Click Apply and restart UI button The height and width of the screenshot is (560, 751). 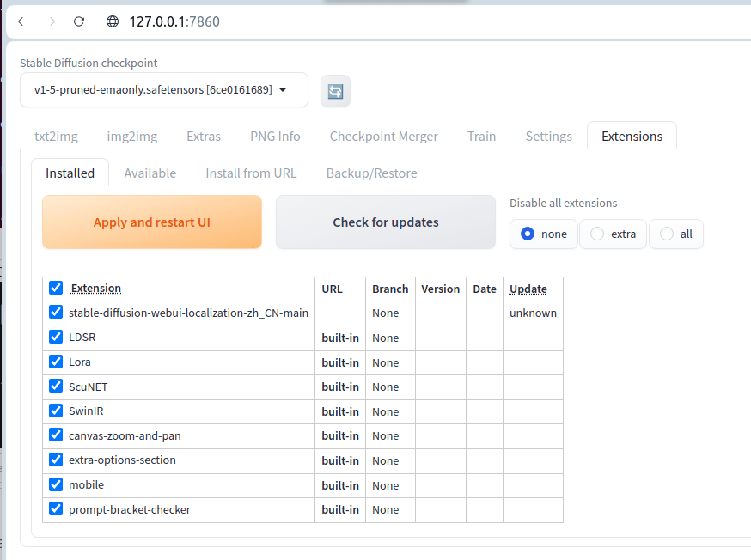click(152, 222)
